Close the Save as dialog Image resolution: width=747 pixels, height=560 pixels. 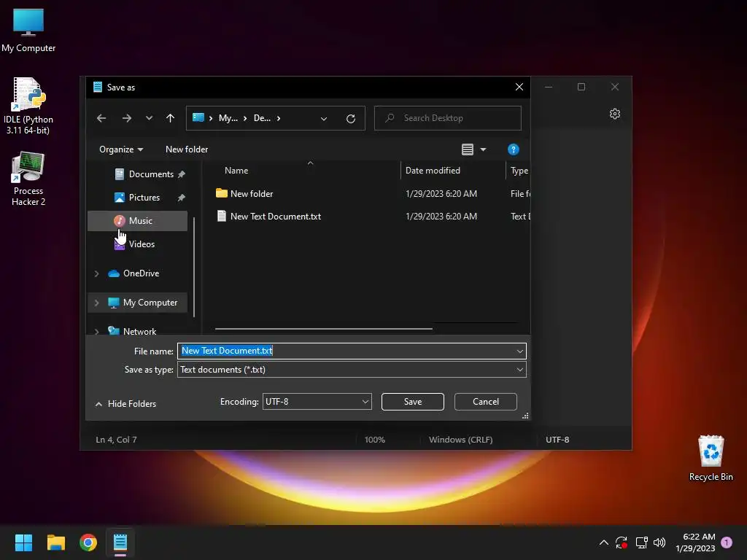point(519,87)
